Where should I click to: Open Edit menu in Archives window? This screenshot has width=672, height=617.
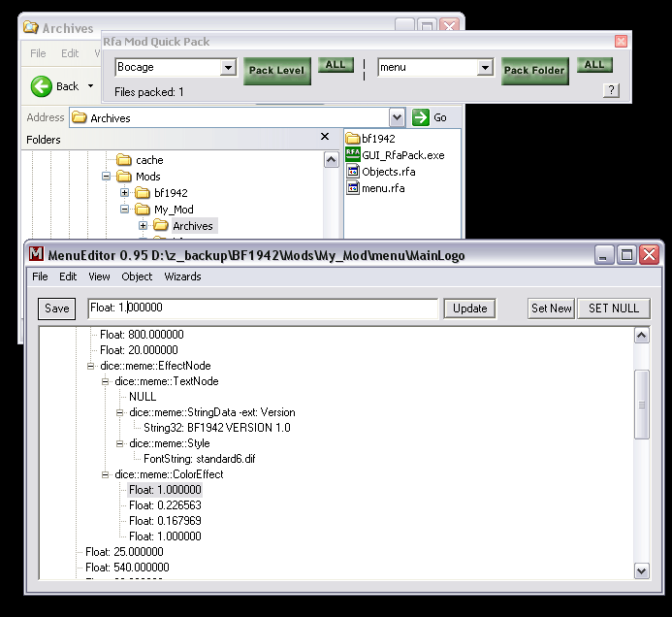70,53
